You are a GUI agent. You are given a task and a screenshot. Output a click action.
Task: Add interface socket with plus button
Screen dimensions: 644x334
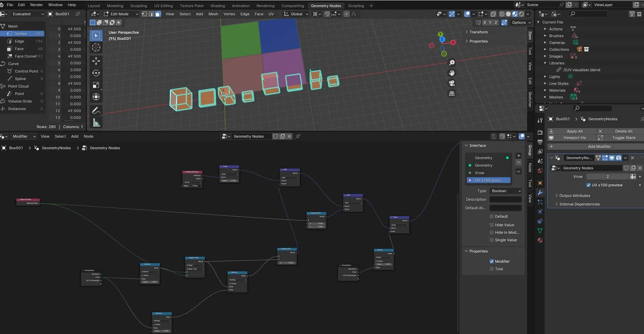click(x=519, y=156)
